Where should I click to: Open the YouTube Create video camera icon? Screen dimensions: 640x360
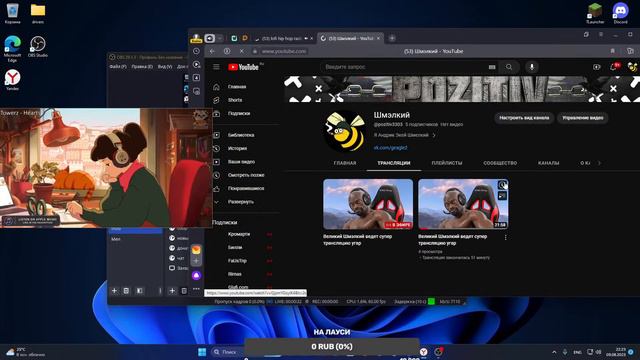tap(596, 67)
